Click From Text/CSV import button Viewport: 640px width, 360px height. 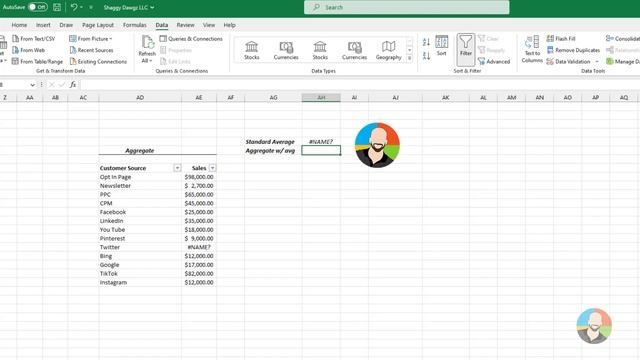33,39
